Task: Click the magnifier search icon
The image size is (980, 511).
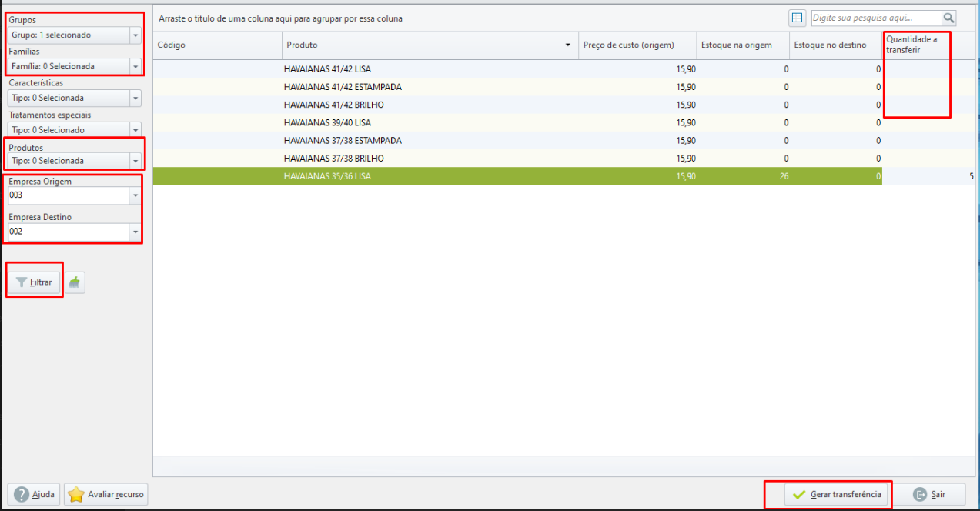Action: [948, 18]
